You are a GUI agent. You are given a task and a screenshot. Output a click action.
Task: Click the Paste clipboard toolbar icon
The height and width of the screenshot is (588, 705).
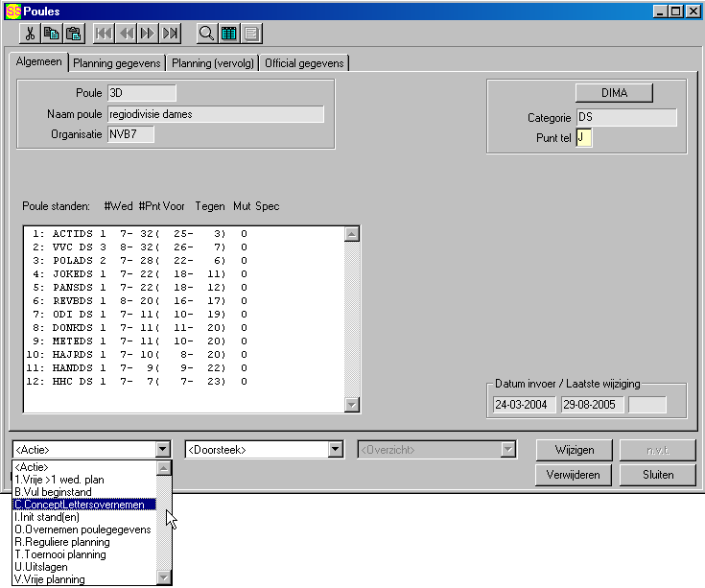73,34
